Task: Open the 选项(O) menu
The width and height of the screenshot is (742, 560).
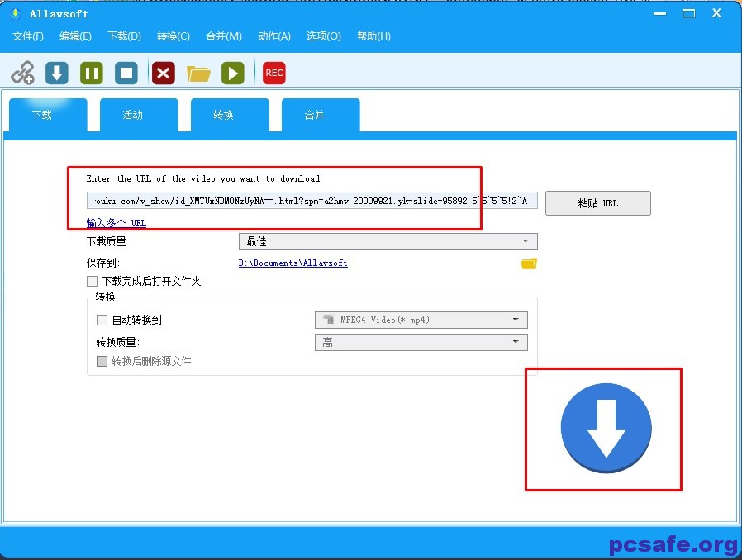Action: [323, 36]
